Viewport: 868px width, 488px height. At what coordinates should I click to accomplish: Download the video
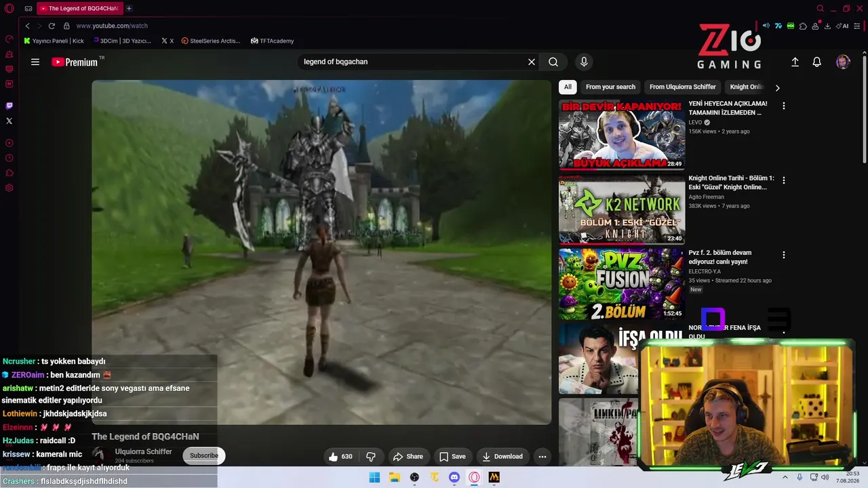(502, 457)
